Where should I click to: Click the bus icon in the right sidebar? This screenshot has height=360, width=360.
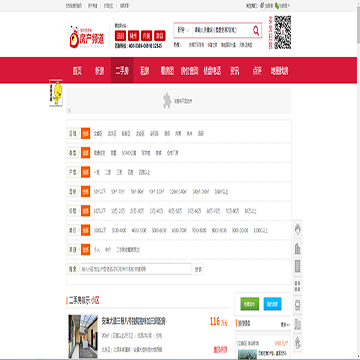click(x=298, y=305)
